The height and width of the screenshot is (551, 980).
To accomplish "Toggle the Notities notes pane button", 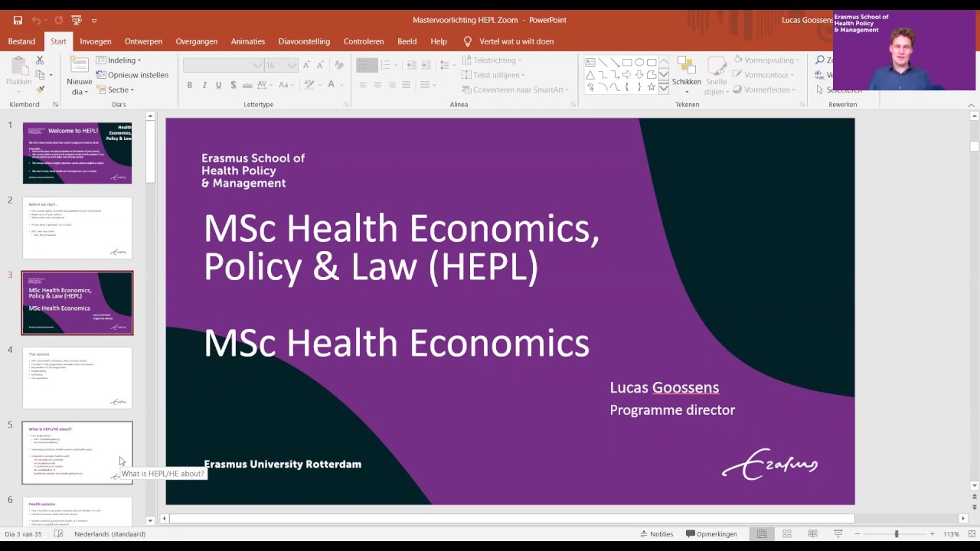I will [656, 534].
